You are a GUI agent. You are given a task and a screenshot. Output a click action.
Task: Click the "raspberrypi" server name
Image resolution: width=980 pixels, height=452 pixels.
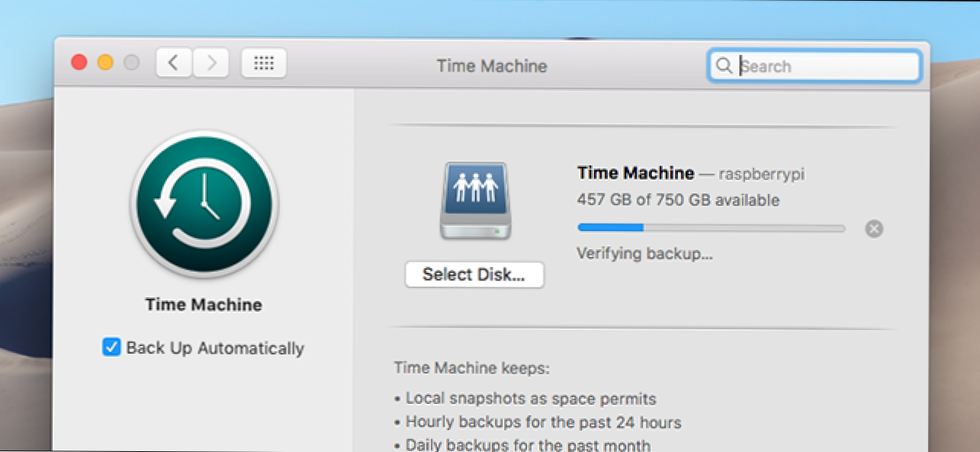click(x=762, y=174)
